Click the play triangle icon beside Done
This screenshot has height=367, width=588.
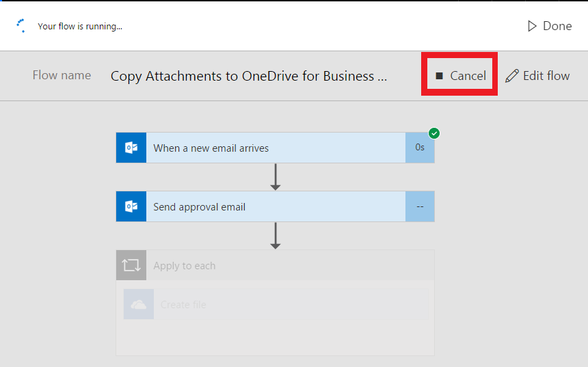tap(532, 26)
